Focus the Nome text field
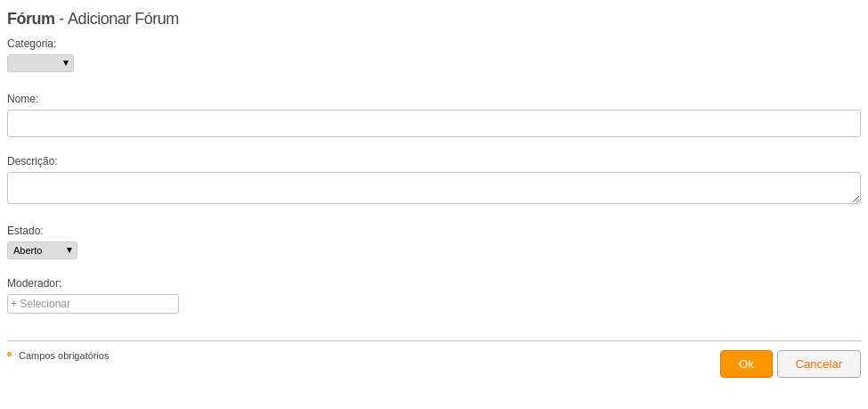The width and height of the screenshot is (868, 409). tap(434, 123)
